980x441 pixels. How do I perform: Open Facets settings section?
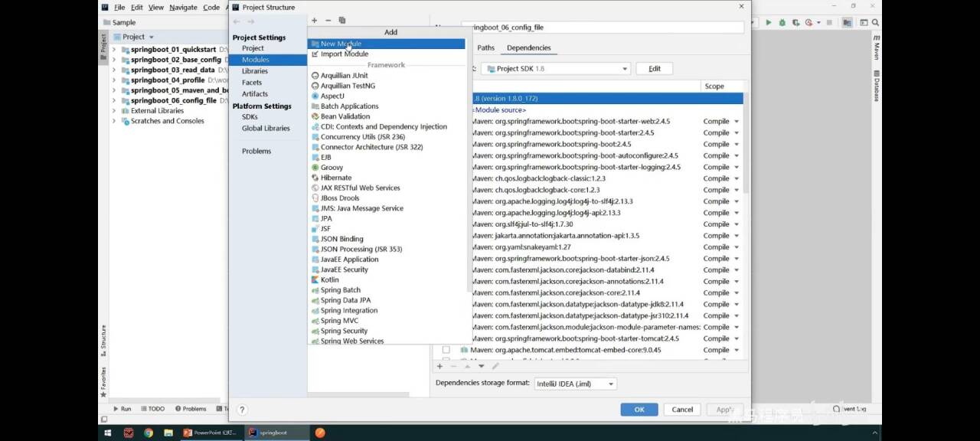point(252,83)
